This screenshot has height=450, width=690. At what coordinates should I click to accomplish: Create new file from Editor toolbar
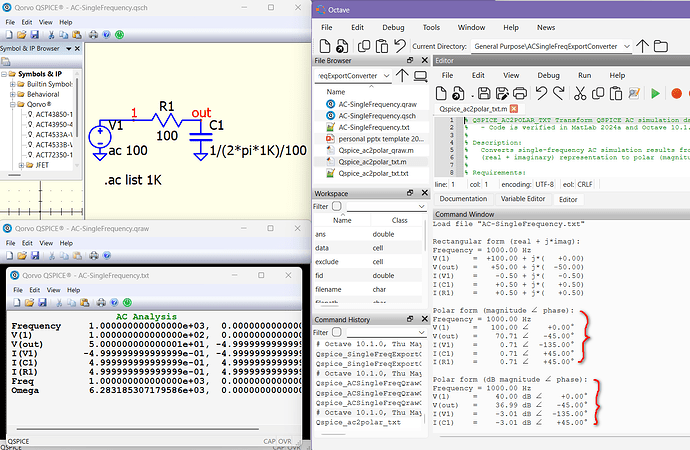[440, 93]
